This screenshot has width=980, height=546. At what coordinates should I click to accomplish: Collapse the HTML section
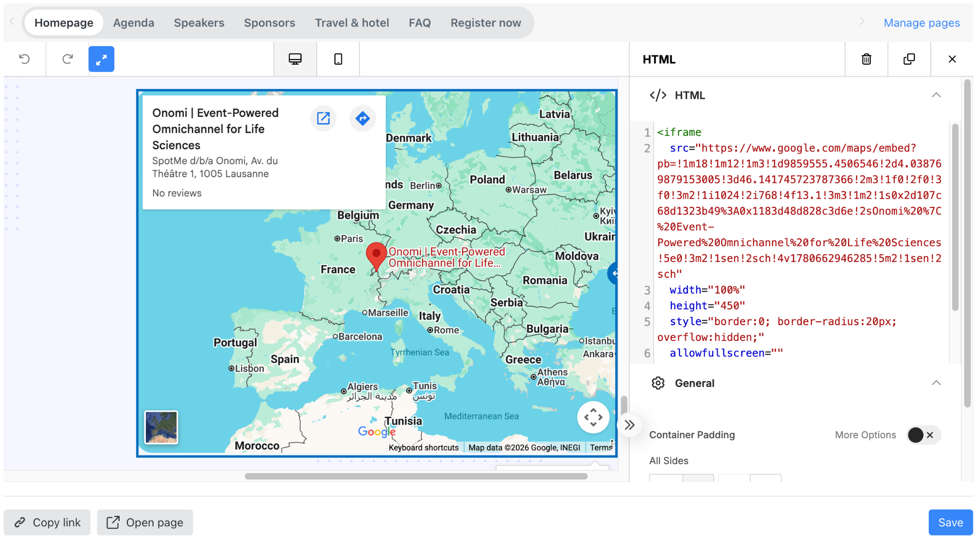pos(936,95)
